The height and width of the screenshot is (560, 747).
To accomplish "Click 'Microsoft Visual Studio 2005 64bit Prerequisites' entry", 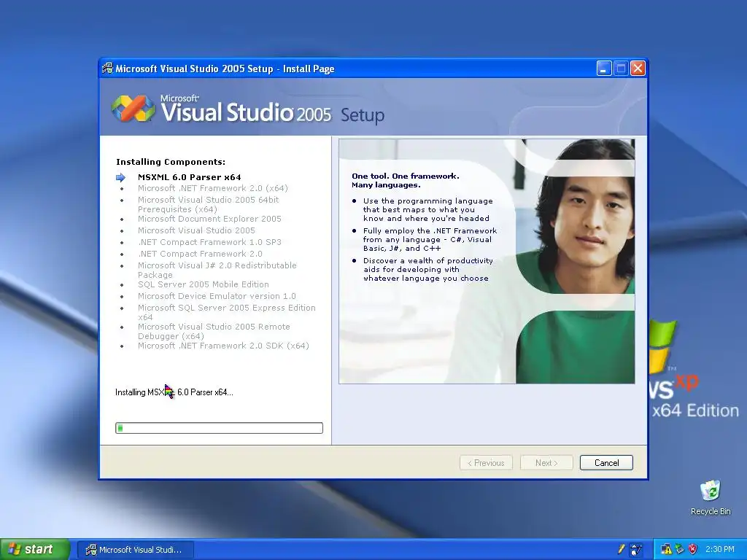I will tap(208, 204).
